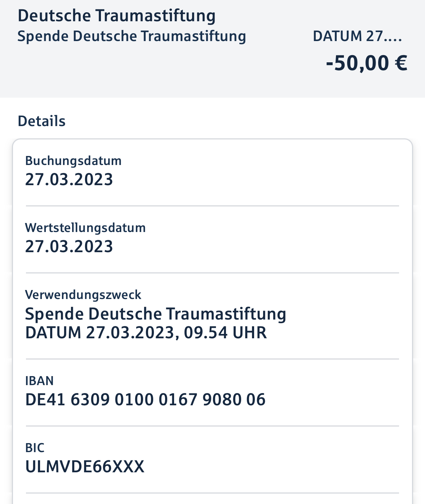Tap the header subtitle Spende Deutsche Traumastiftung
The width and height of the screenshot is (425, 504).
132,36
